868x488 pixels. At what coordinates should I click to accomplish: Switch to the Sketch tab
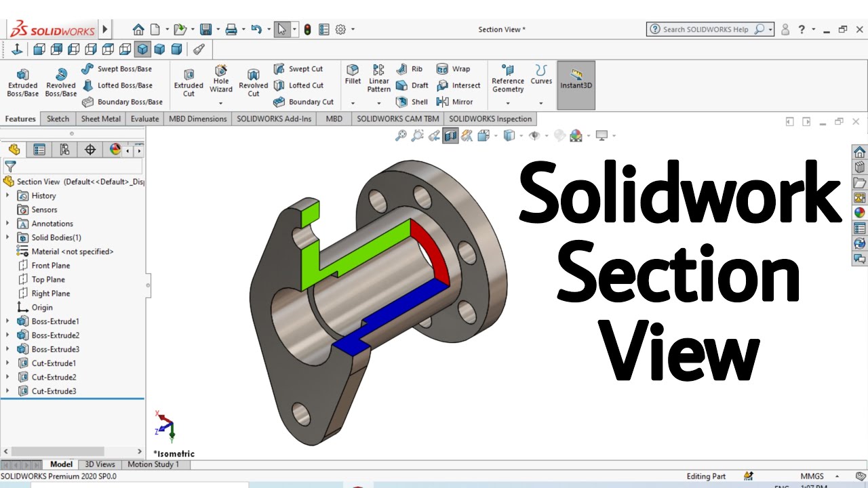58,119
